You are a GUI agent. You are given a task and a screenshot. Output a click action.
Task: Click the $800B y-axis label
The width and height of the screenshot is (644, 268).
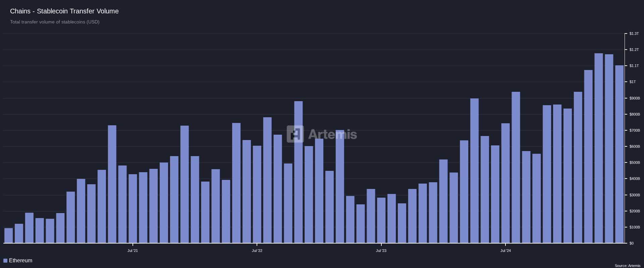635,114
